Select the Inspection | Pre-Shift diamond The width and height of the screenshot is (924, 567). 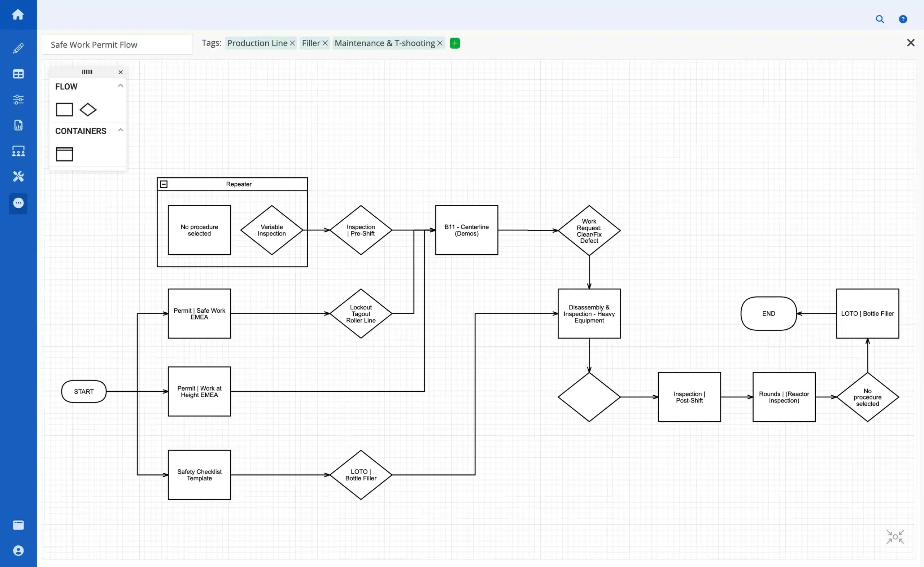(x=361, y=230)
